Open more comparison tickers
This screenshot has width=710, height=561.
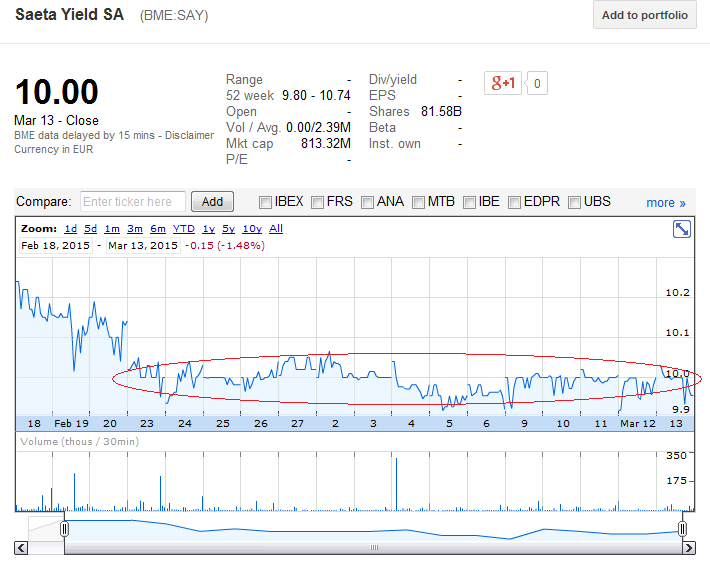[666, 203]
